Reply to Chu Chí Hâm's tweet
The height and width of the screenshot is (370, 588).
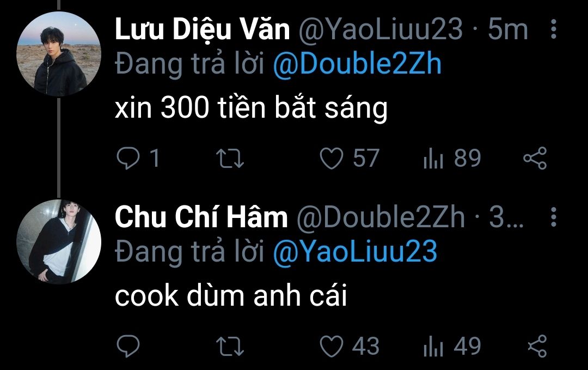(128, 345)
